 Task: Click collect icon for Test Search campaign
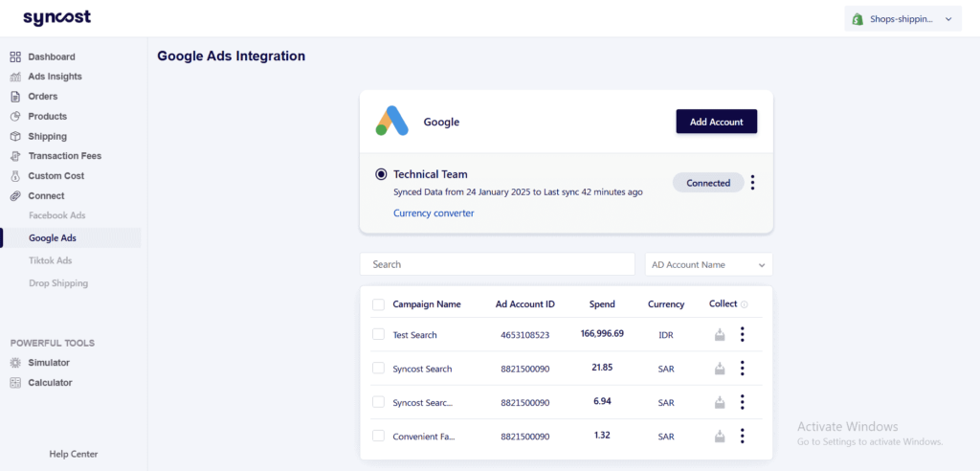coord(720,335)
